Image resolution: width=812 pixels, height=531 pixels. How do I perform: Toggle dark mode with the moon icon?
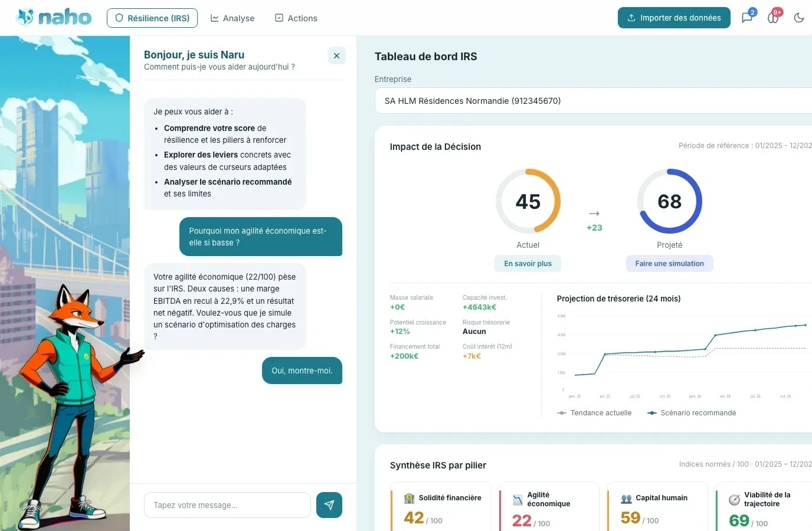click(799, 18)
